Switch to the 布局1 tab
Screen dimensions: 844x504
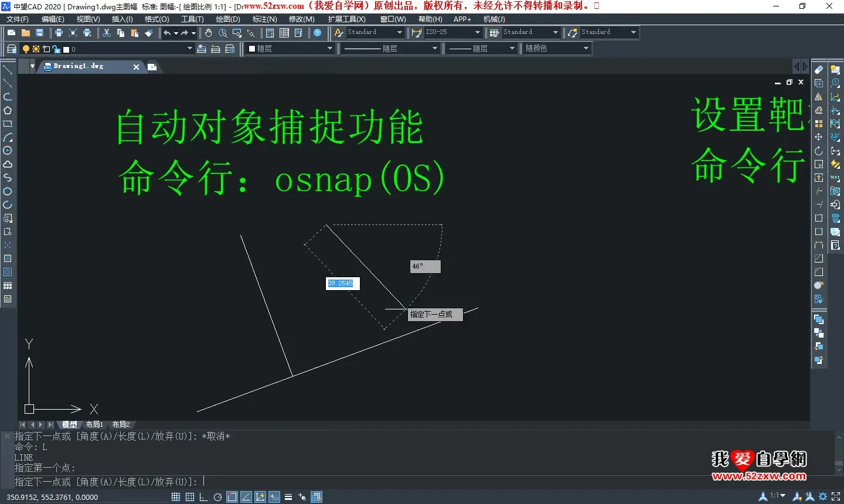coord(94,424)
